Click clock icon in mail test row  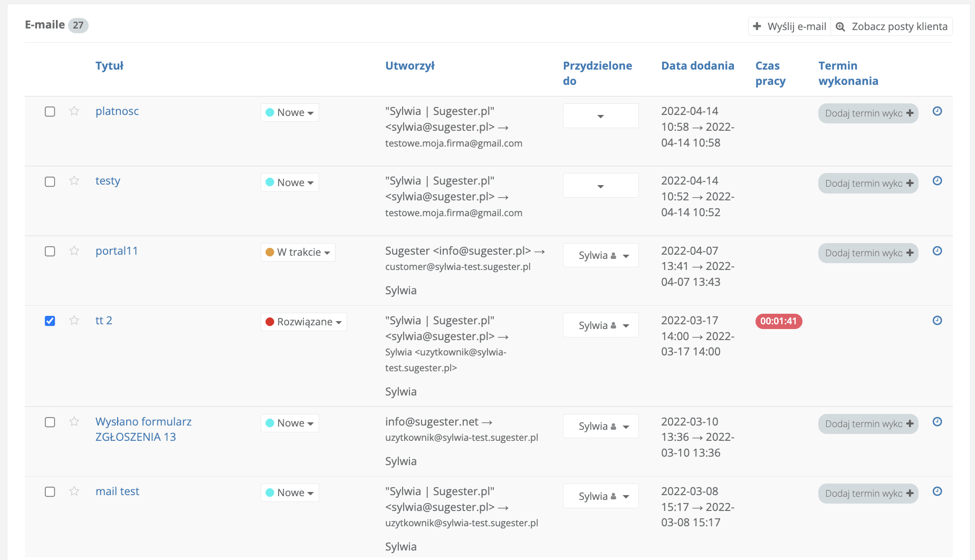tap(937, 491)
